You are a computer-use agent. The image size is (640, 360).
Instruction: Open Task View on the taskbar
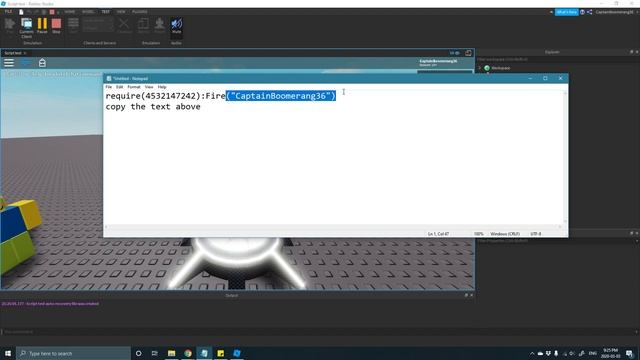[x=155, y=353]
